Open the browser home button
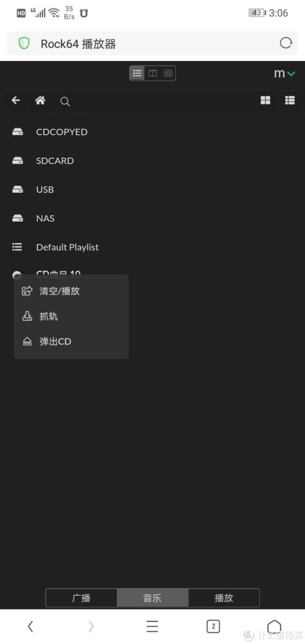The height and width of the screenshot is (644, 305). pos(274,626)
